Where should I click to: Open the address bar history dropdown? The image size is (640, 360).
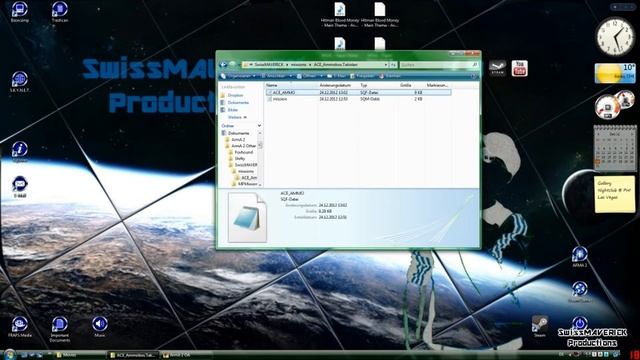click(385, 64)
